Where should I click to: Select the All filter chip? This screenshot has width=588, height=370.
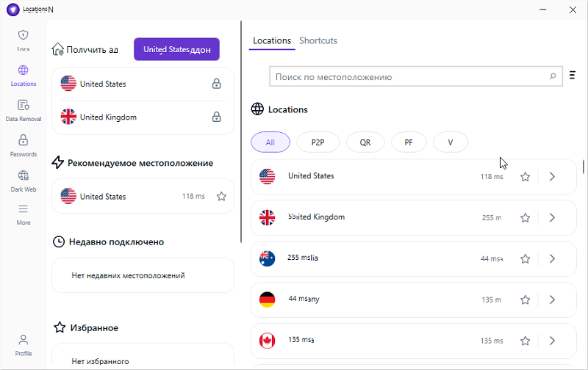click(x=270, y=142)
